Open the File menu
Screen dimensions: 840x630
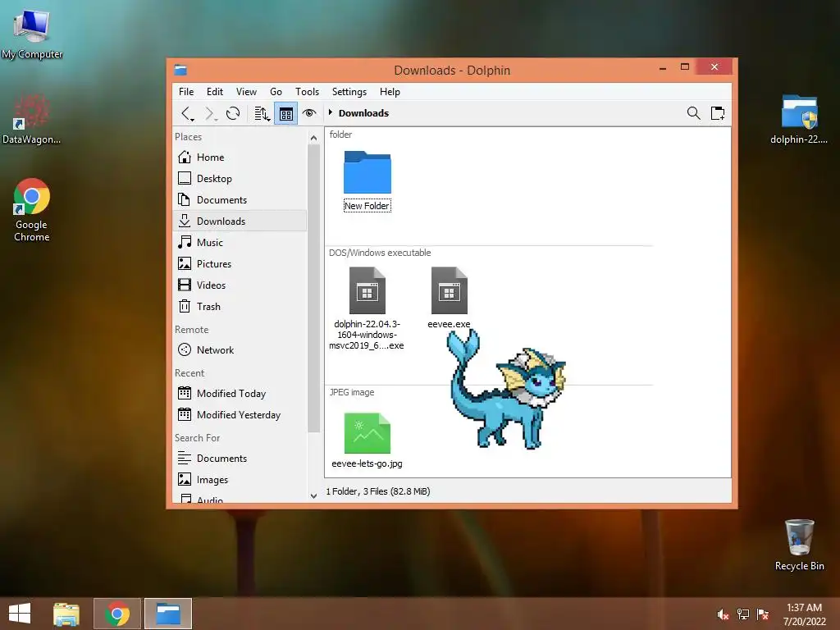click(x=186, y=92)
